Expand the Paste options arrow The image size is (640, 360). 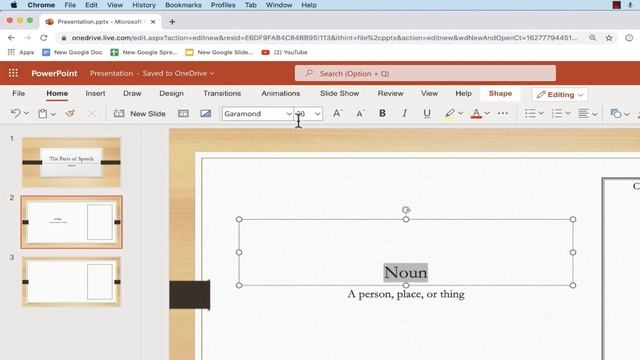pyautogui.click(x=53, y=114)
